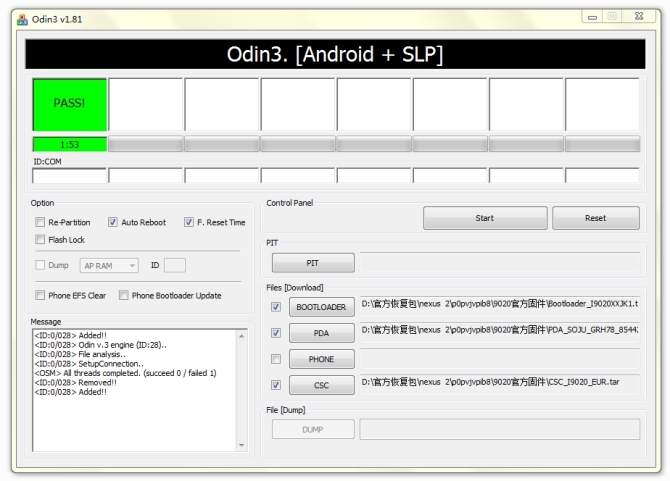Viewport: 670px width, 481px height.
Task: Browse for a PHONE modem file
Action: coord(321,359)
